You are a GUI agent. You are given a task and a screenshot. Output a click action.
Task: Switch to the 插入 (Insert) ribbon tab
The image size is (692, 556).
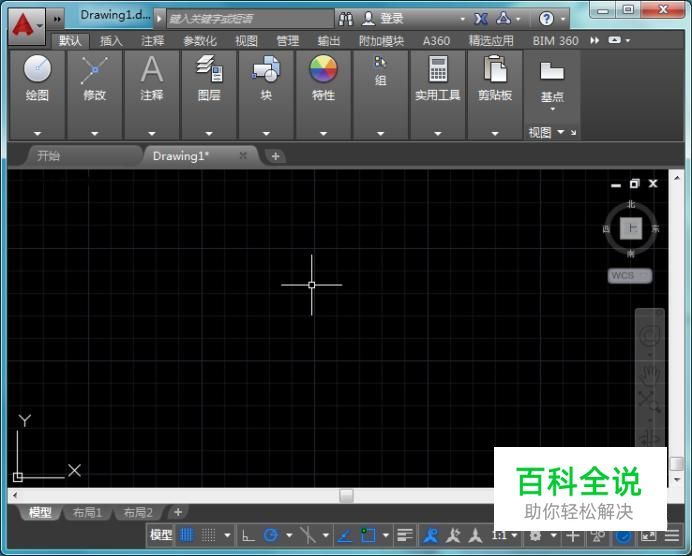pyautogui.click(x=111, y=41)
